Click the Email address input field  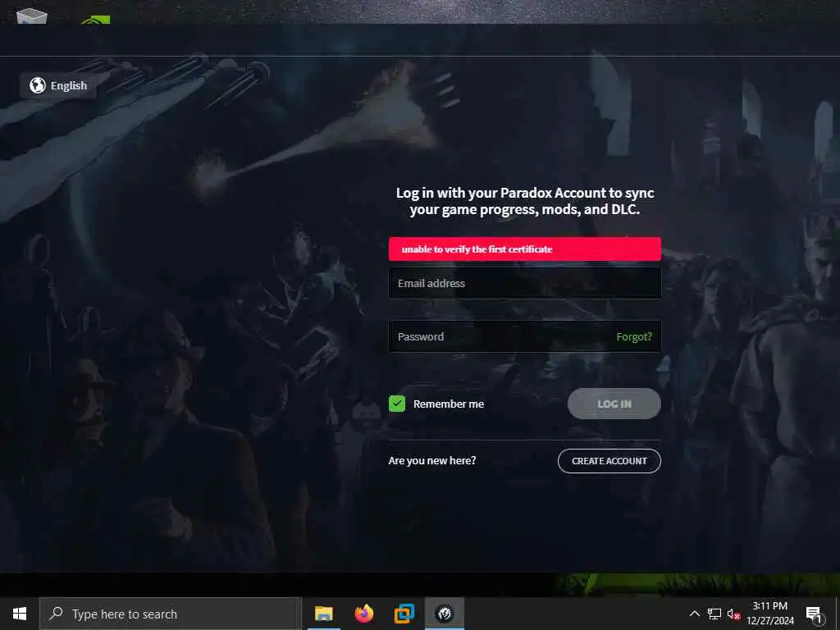pyautogui.click(x=524, y=283)
